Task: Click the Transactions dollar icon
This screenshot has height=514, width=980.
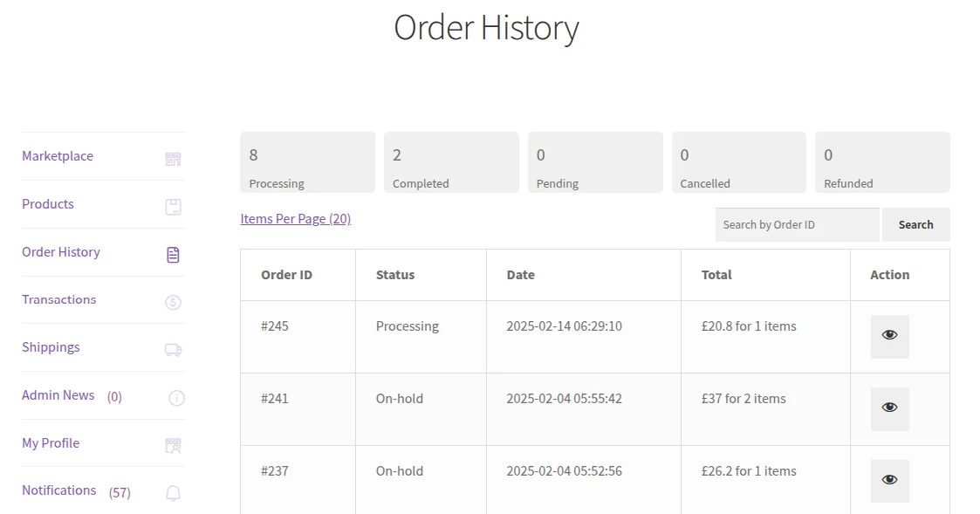Action: (x=173, y=302)
